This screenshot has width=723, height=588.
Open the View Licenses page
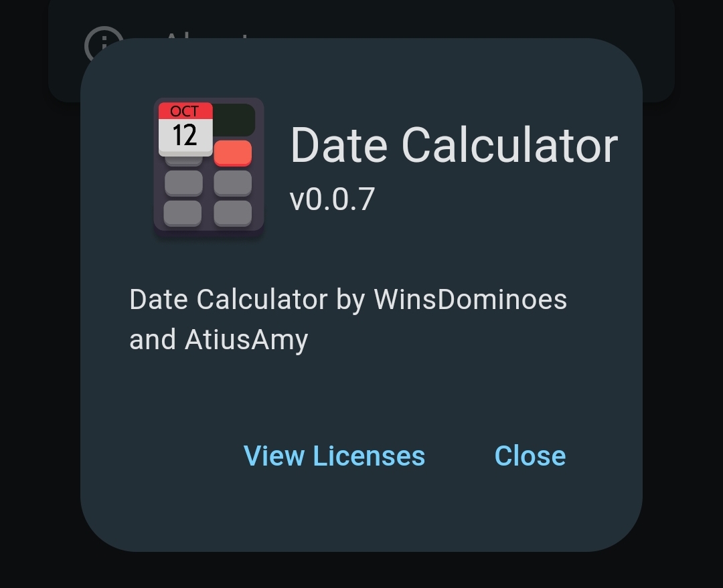334,456
